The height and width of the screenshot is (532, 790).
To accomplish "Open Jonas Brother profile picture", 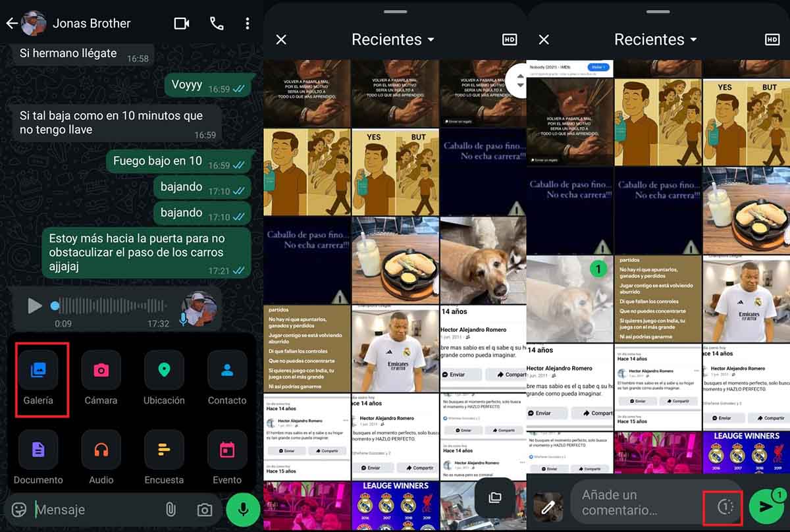I will [x=34, y=24].
